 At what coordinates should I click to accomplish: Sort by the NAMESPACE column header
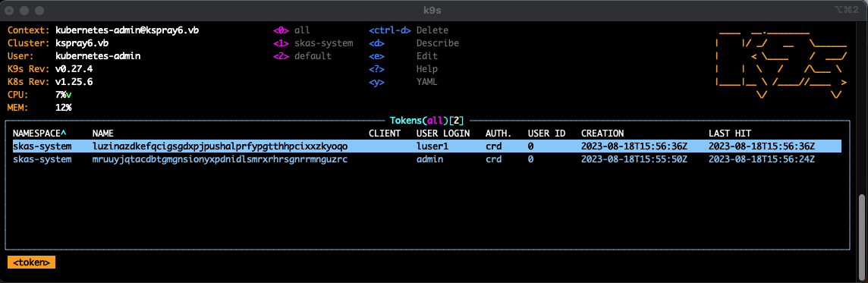point(39,134)
